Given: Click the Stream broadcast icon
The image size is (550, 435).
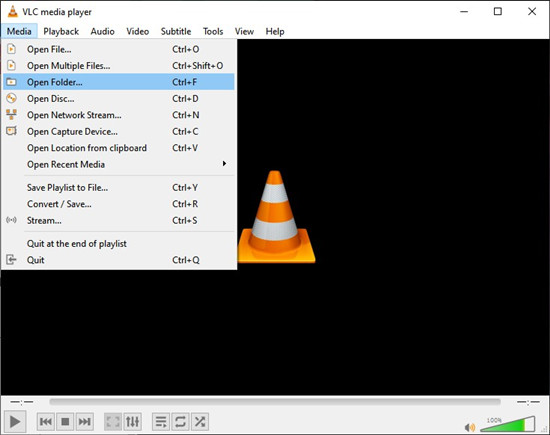Looking at the screenshot, I should (11, 220).
